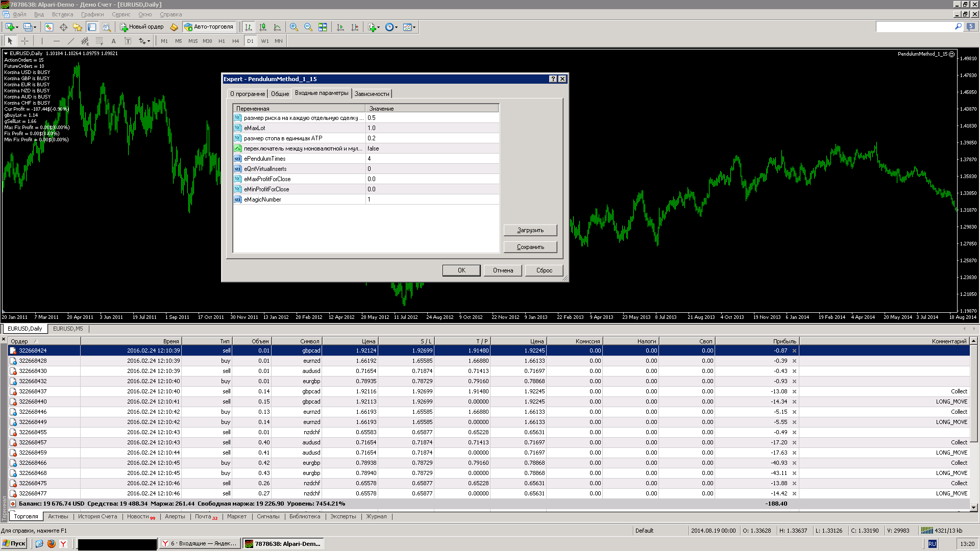The width and height of the screenshot is (980, 551).
Task: Click the Загрузить button
Action: (x=530, y=230)
